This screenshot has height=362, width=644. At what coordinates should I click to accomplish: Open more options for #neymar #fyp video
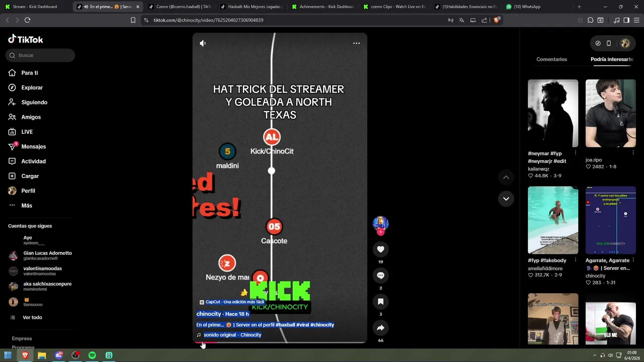tap(576, 153)
